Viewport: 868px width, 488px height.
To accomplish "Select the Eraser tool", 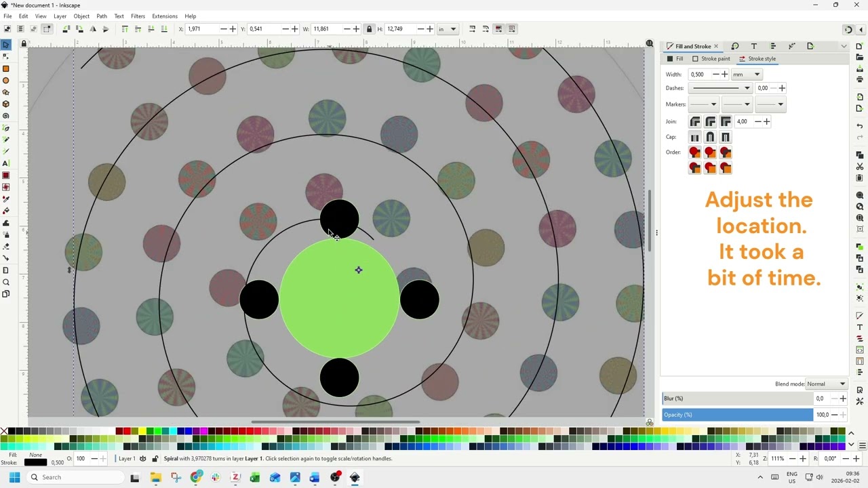I will click(6, 247).
